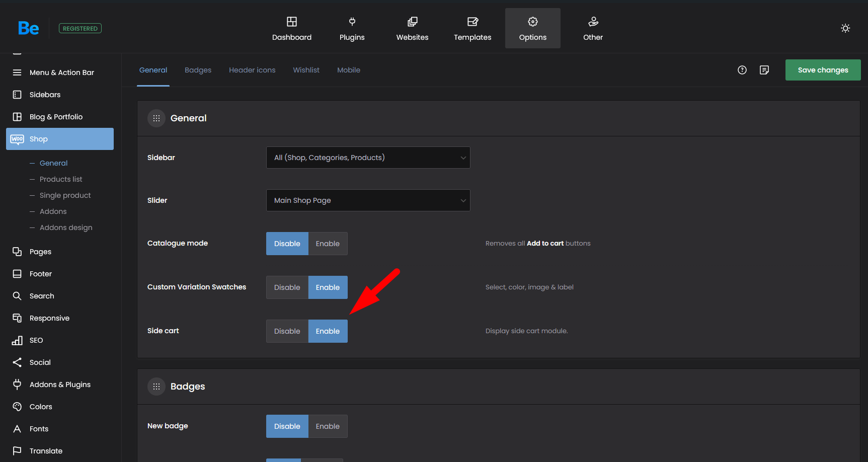Open the Dashboard grid icon
868x462 pixels.
coord(292,22)
